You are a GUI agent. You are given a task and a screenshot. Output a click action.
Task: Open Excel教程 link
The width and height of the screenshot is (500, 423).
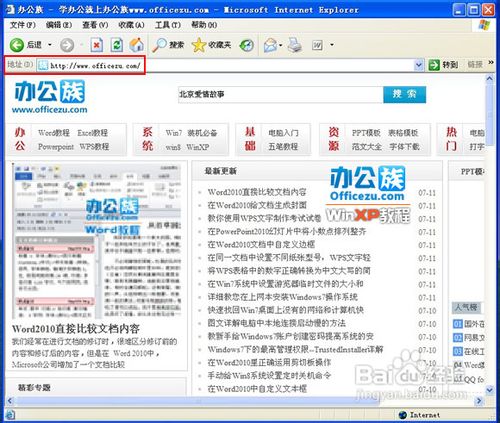coord(93,133)
